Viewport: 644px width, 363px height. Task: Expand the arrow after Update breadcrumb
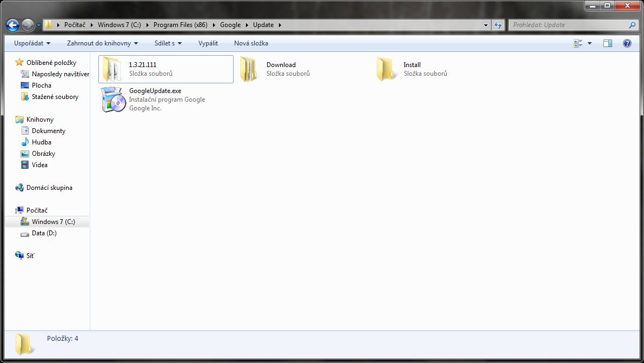(x=280, y=25)
